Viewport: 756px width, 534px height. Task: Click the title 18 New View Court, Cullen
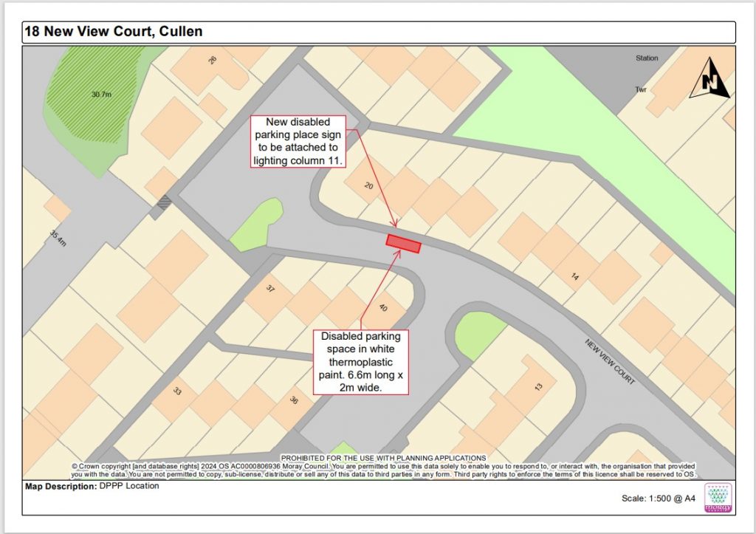[114, 32]
